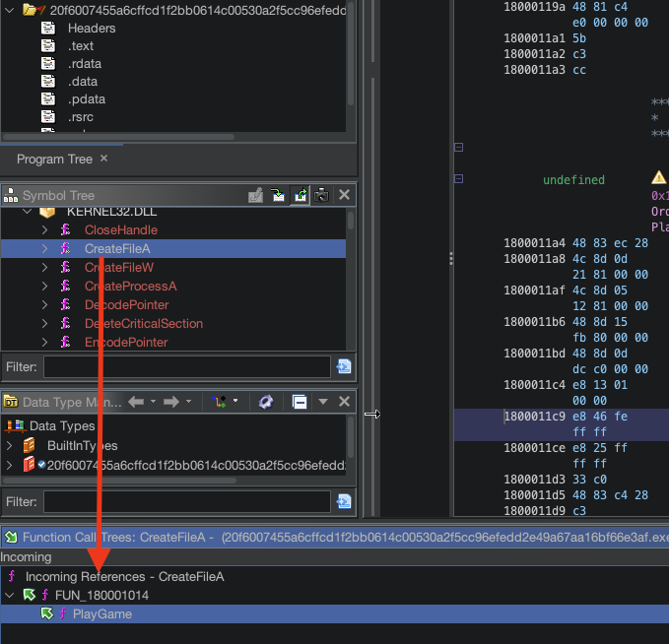Screen dimensions: 669x644
Task: Close the Program Tree tab
Action: 103,159
